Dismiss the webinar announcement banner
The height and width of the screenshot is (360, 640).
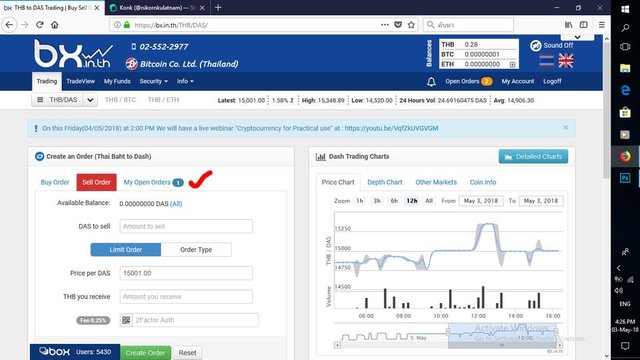pos(565,127)
